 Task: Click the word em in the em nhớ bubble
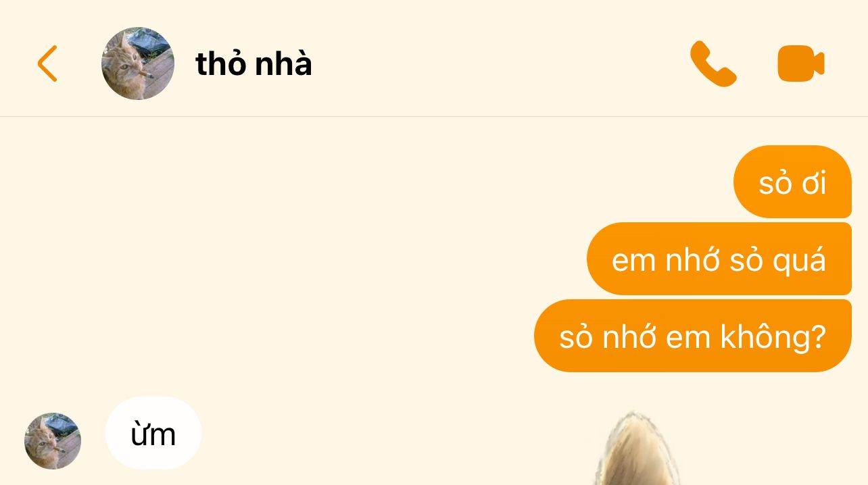point(634,261)
